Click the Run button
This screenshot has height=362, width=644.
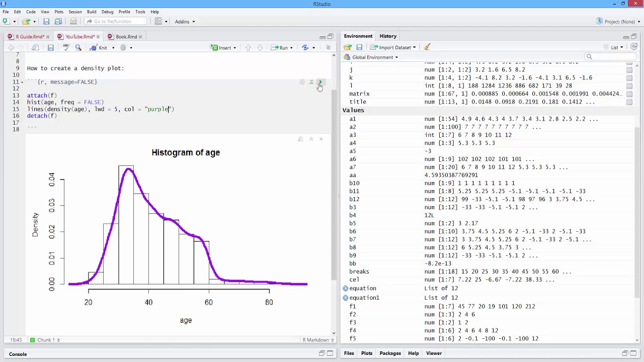click(280, 48)
